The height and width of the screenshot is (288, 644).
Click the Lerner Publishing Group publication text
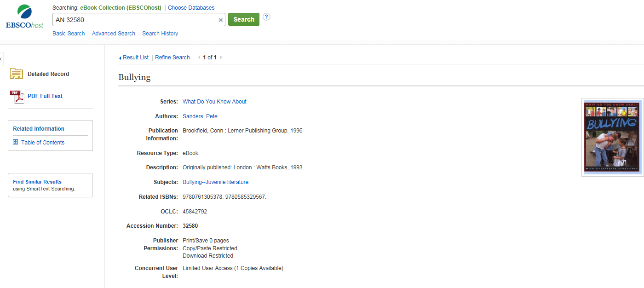(242, 131)
